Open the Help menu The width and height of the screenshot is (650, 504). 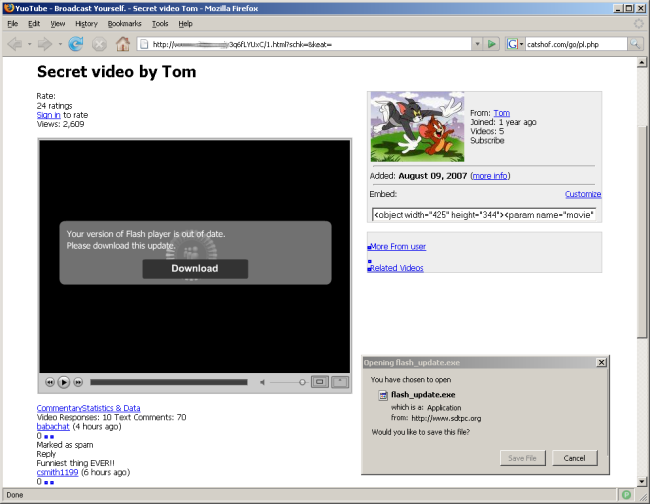coord(185,24)
